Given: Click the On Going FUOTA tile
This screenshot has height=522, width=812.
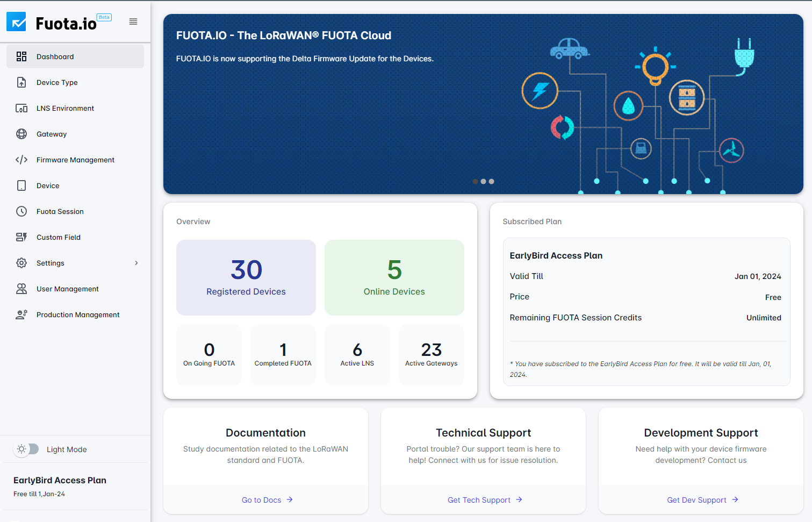Looking at the screenshot, I should click(x=209, y=355).
